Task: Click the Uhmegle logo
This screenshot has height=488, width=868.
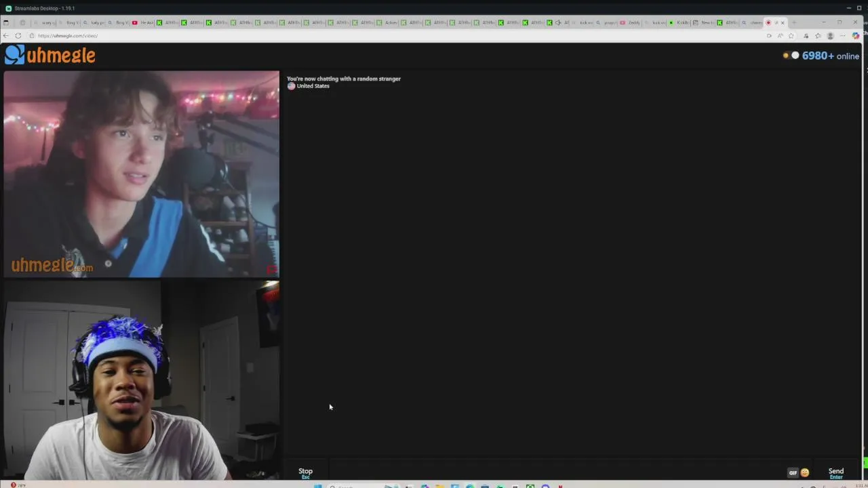Action: (50, 56)
